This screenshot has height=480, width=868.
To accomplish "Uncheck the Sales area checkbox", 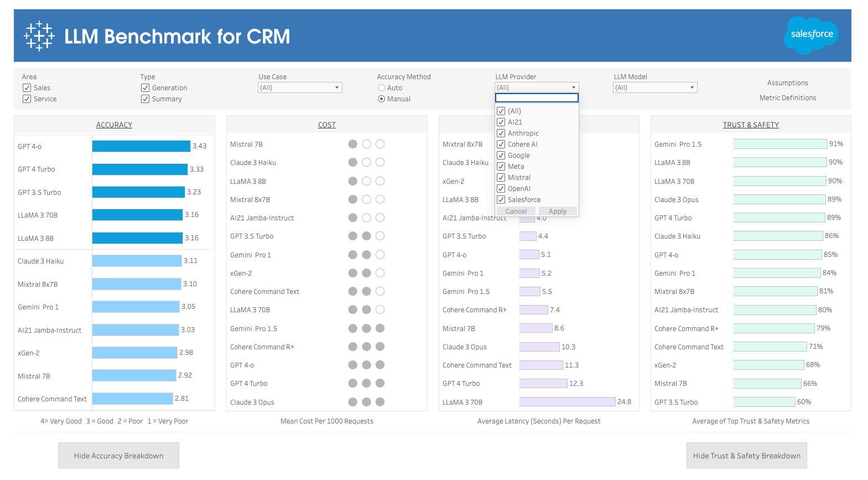I will click(27, 87).
